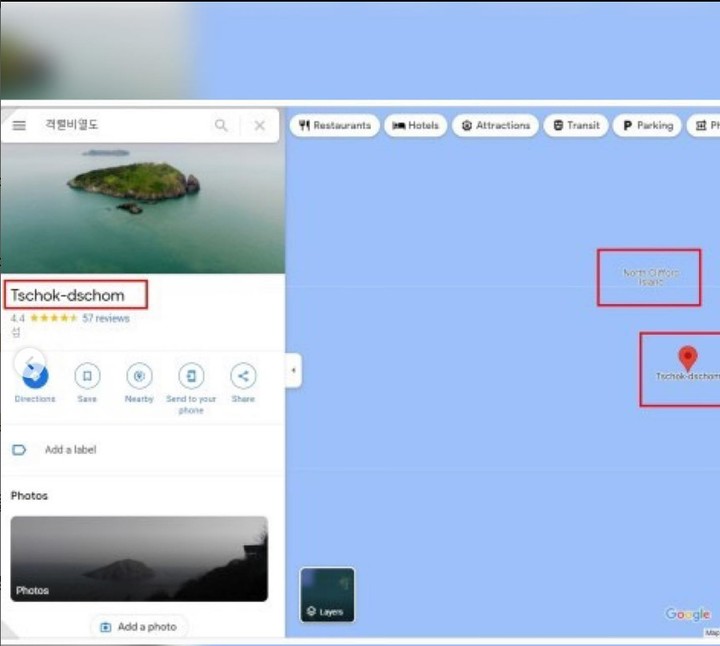Open the island header photo
This screenshot has height=646, width=720.
[142, 208]
